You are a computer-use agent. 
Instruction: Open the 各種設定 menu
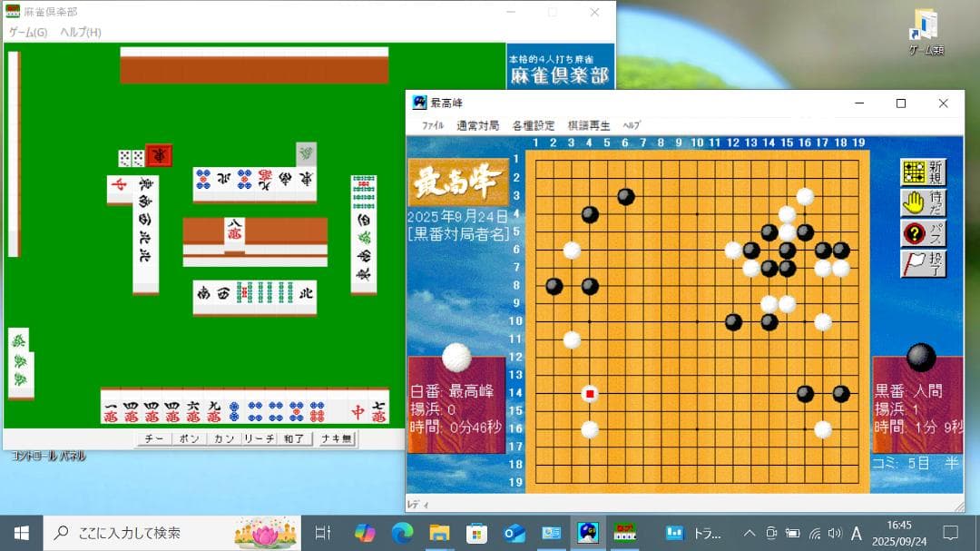(x=534, y=125)
